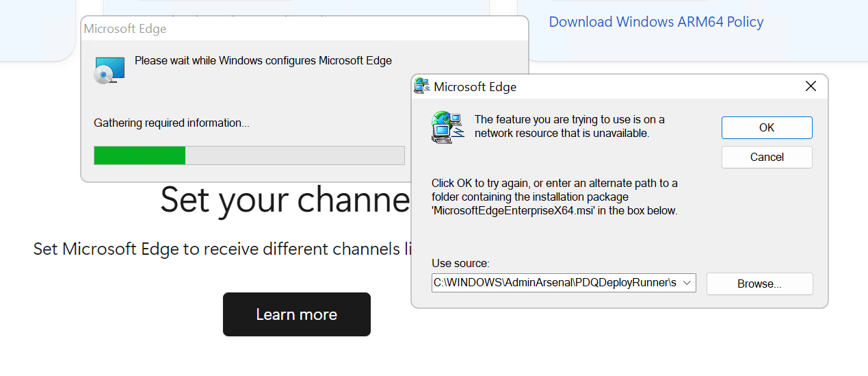Screen dimensions: 868x376
Task: Click 'Set Microsoft Edge to receive' paragraph
Action: tap(222, 249)
